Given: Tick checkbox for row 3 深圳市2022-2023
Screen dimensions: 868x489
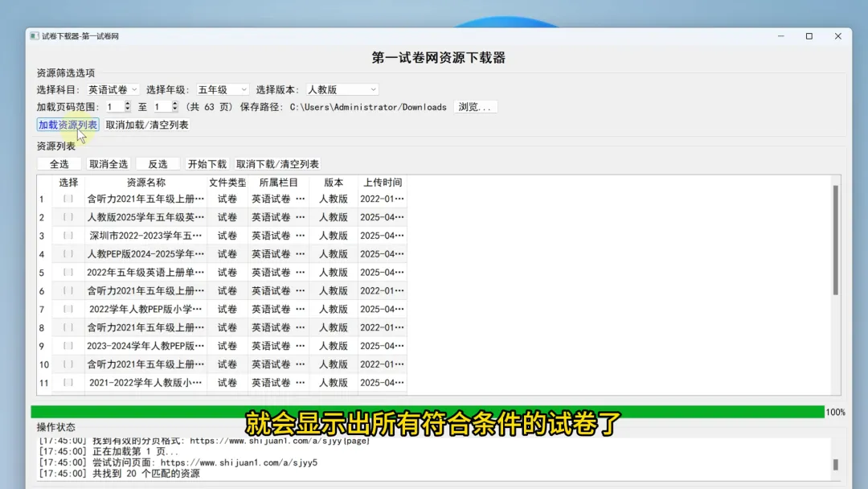Looking at the screenshot, I should click(x=68, y=236).
